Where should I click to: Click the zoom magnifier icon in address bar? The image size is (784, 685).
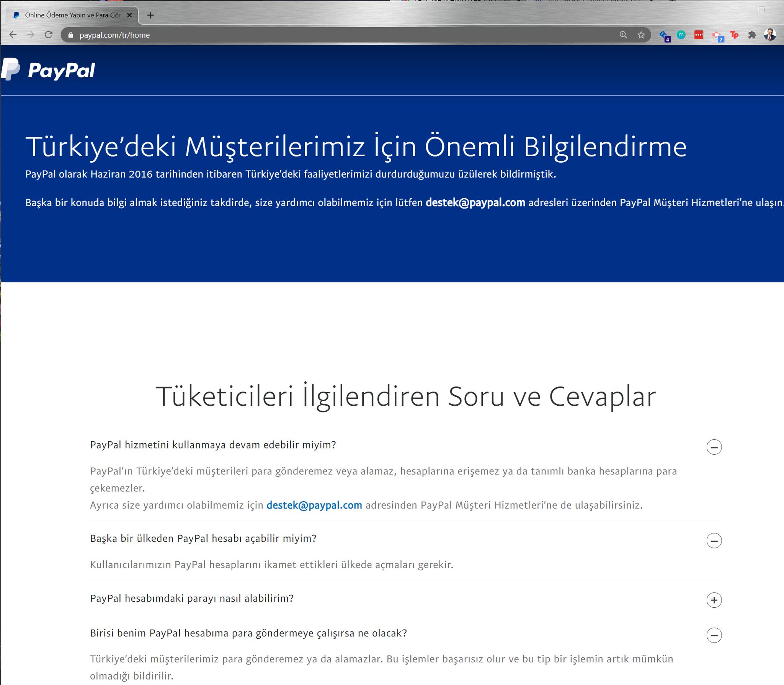click(x=623, y=35)
